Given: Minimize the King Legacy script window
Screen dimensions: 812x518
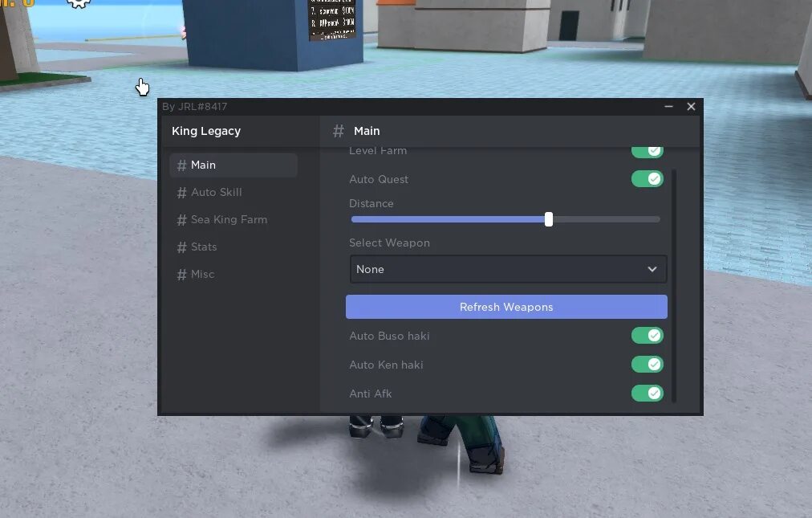Looking at the screenshot, I should tap(668, 106).
